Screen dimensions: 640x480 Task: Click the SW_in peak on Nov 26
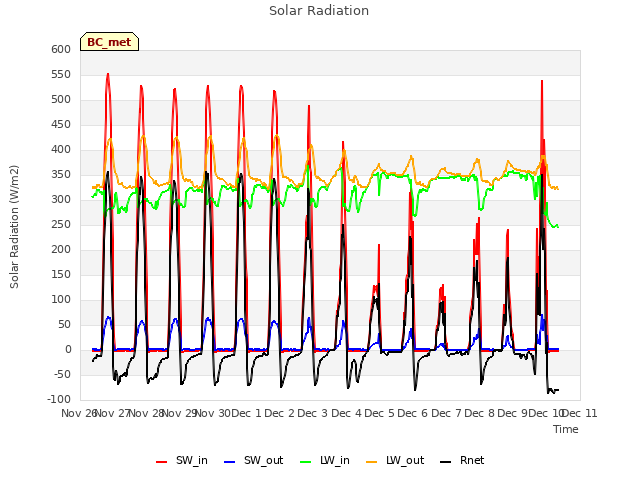pyautogui.click(x=108, y=74)
